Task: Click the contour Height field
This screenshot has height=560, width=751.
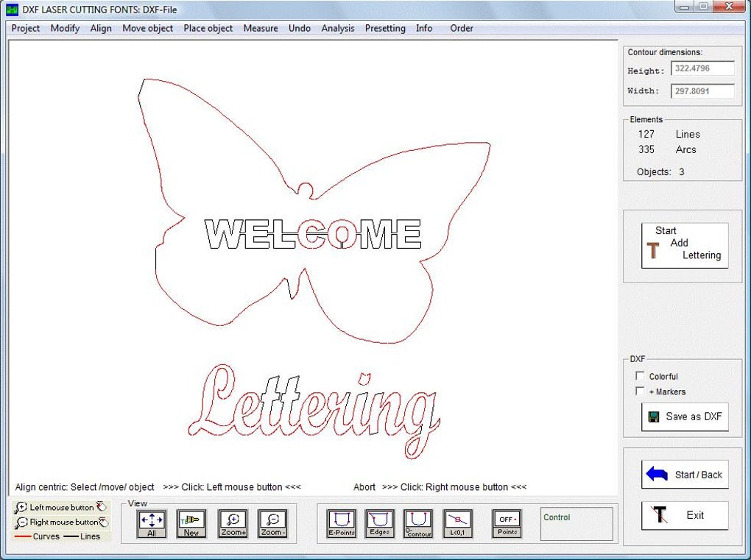Action: (702, 68)
